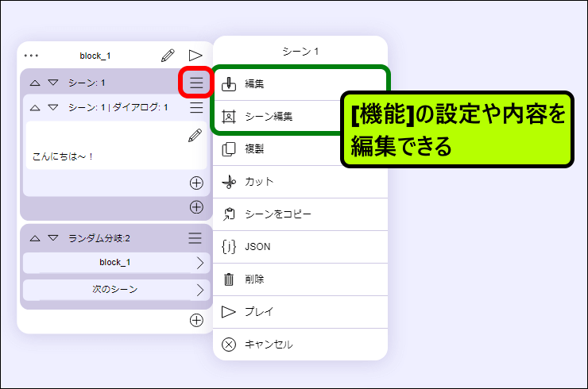Move シーン: 1 up with the up triangle
Screen dimensions: 588x389
[35, 83]
